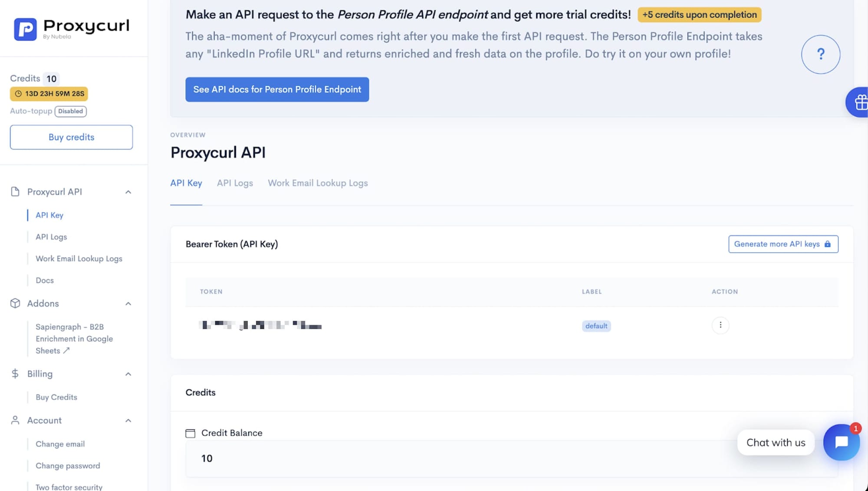
Task: Click the Billing dollar icon
Action: coord(15,373)
